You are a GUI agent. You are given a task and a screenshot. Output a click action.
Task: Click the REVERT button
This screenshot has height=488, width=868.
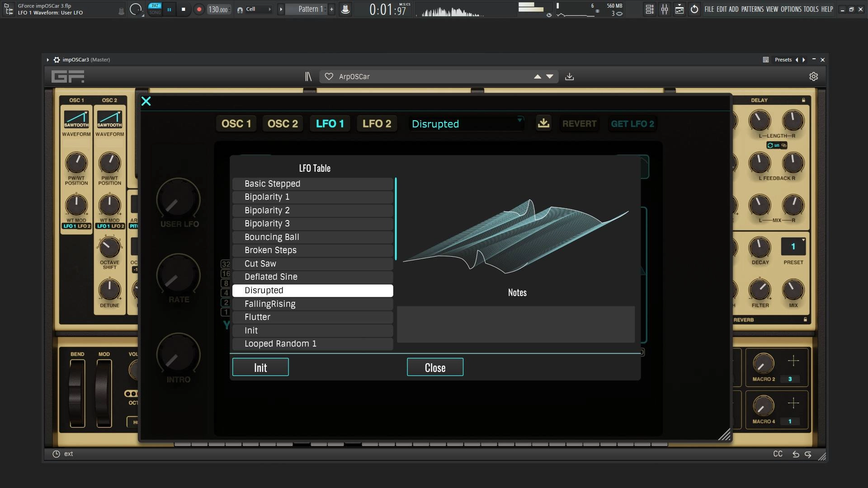pyautogui.click(x=579, y=124)
